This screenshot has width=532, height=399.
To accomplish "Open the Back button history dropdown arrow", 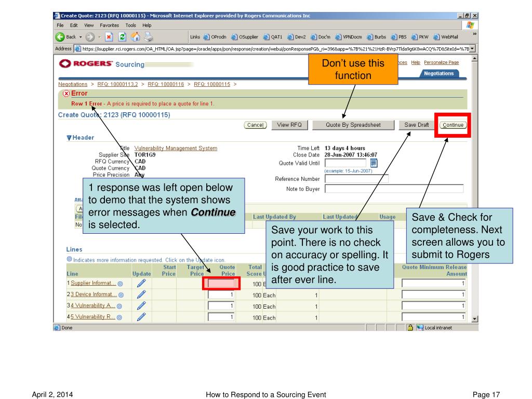I will click(81, 37).
